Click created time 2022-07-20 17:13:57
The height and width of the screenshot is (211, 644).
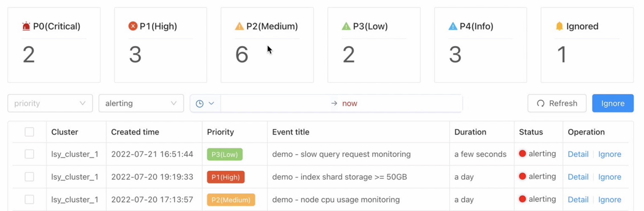152,200
